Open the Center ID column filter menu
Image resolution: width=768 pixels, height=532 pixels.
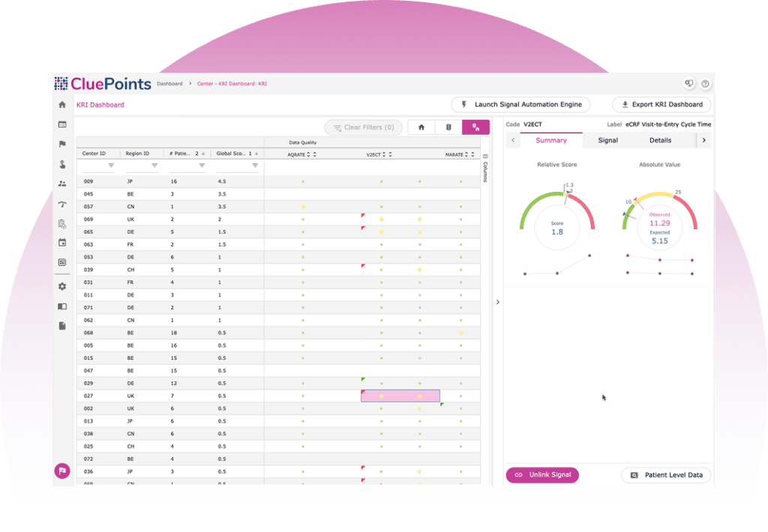tap(111, 166)
